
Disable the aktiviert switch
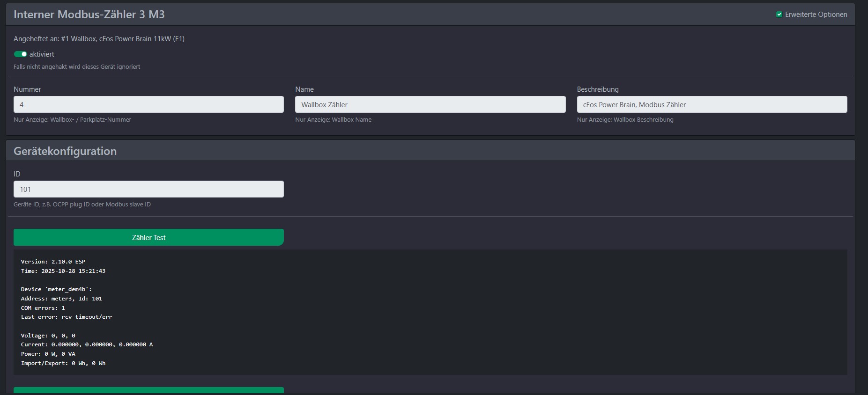tap(20, 54)
